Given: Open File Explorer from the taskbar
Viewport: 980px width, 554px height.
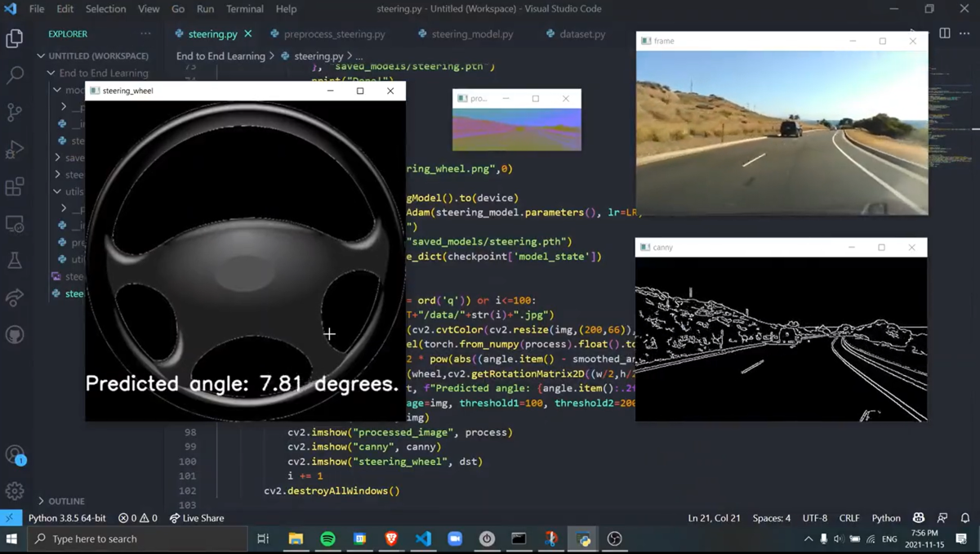Looking at the screenshot, I should (296, 538).
